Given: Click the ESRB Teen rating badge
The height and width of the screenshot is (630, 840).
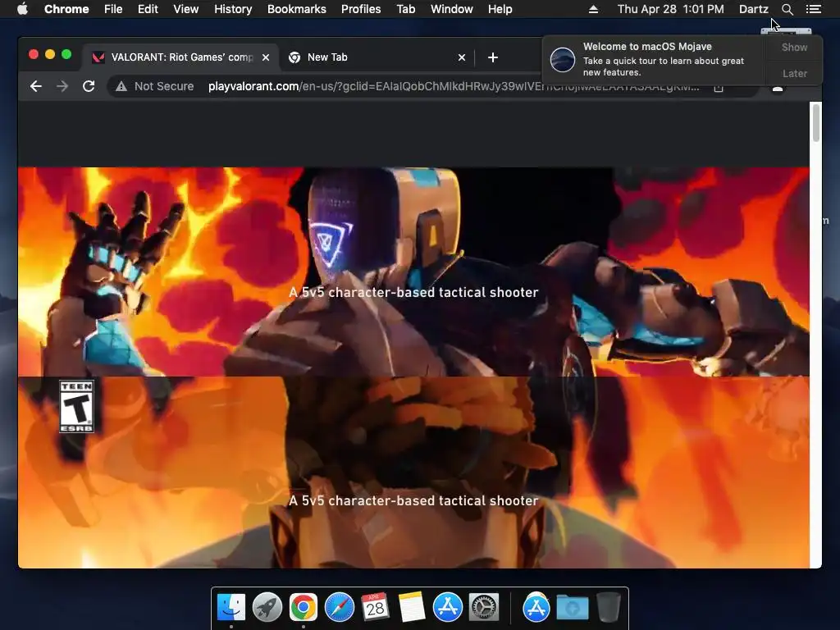Looking at the screenshot, I should tap(76, 406).
